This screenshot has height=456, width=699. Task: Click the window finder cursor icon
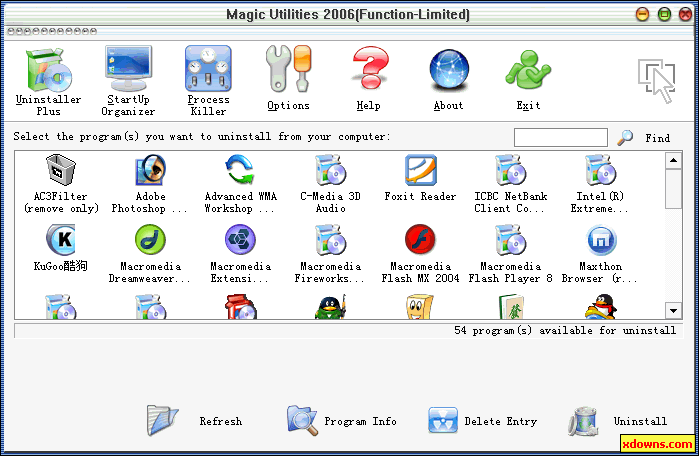[x=657, y=81]
